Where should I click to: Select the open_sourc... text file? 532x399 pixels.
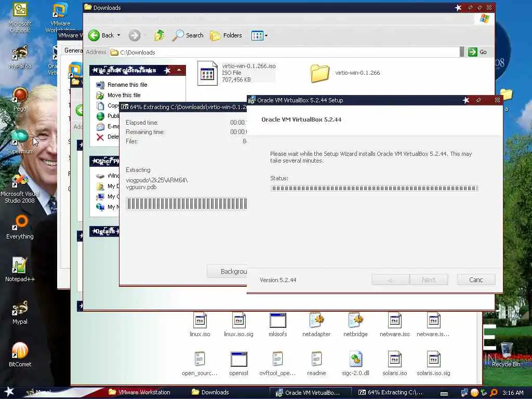coord(200,364)
